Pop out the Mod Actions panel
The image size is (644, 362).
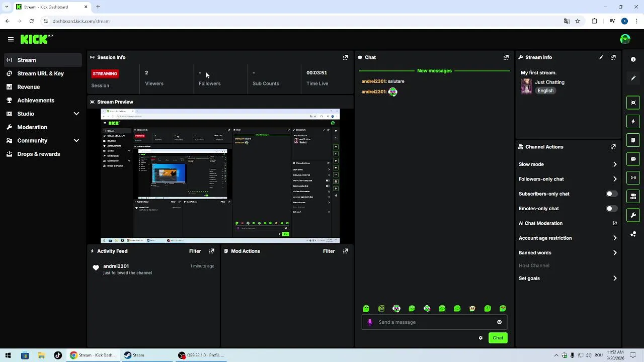(x=345, y=251)
